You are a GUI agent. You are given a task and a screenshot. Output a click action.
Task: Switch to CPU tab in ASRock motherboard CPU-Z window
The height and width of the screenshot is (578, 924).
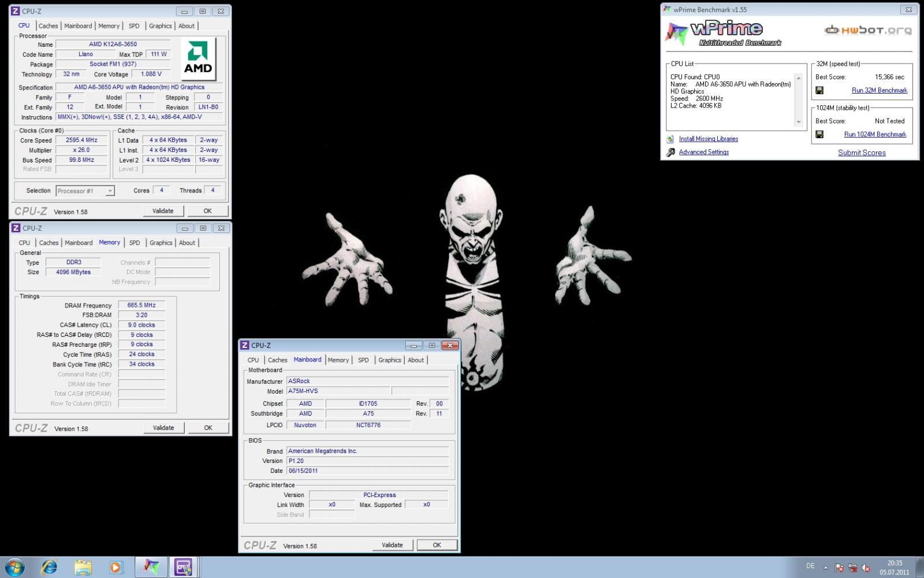tap(253, 360)
